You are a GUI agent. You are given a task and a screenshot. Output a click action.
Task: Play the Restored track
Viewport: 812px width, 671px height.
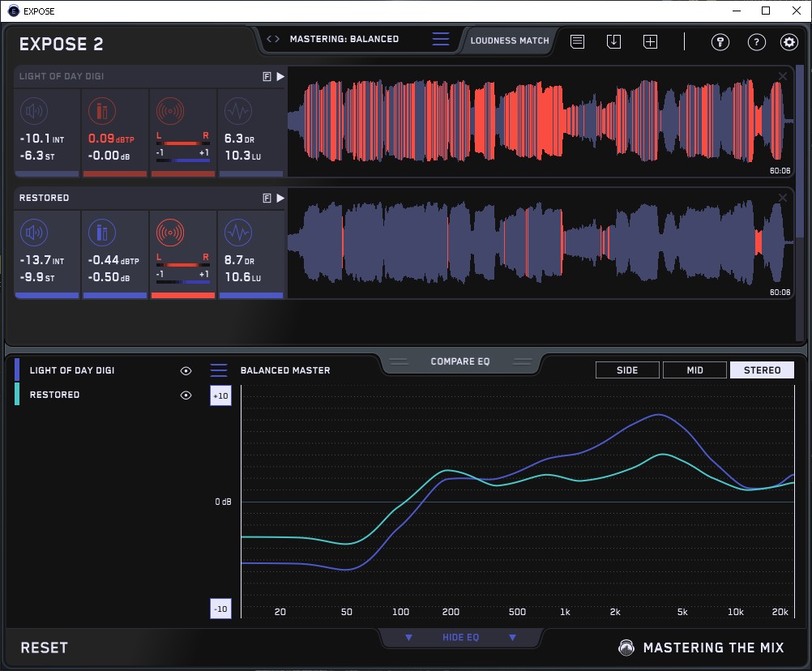tap(280, 198)
